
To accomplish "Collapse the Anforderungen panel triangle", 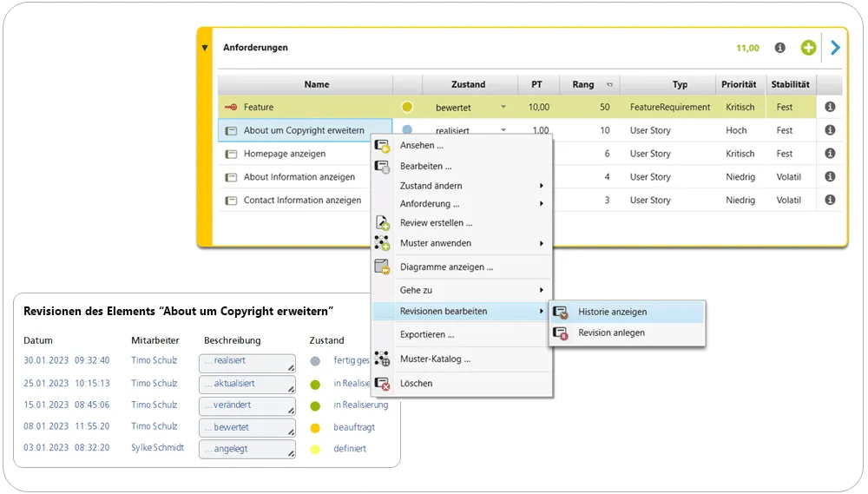I will [205, 48].
